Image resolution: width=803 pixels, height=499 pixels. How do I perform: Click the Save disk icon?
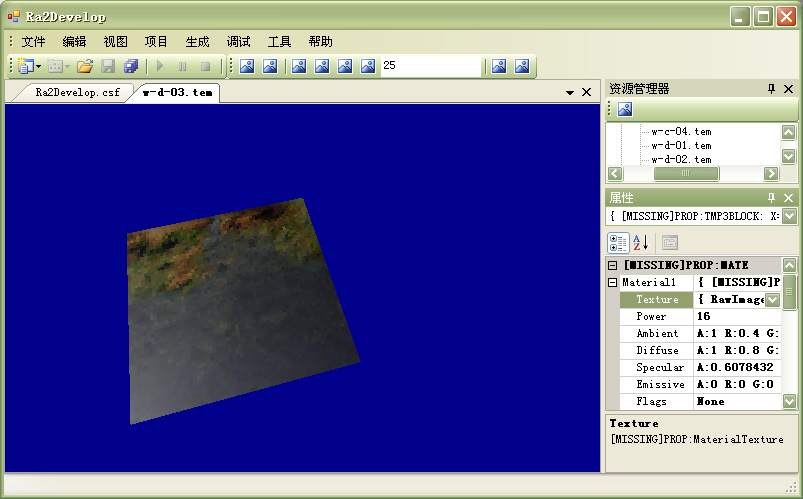click(108, 67)
